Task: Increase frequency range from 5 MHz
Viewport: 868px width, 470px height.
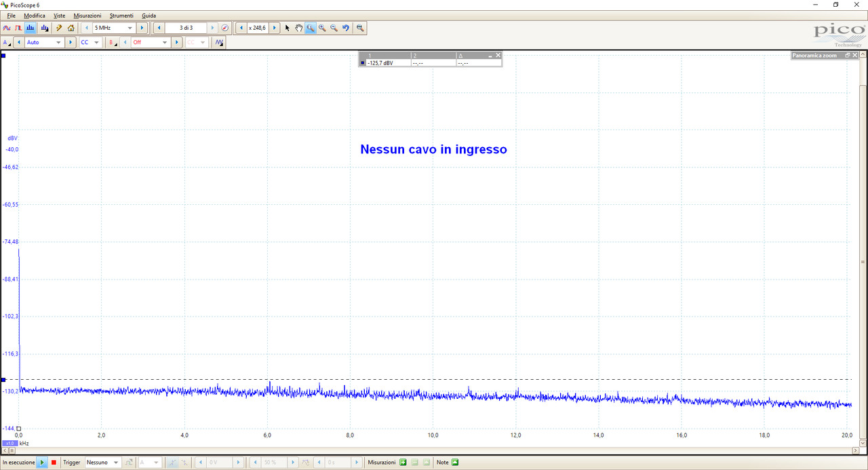Action: click(x=142, y=28)
